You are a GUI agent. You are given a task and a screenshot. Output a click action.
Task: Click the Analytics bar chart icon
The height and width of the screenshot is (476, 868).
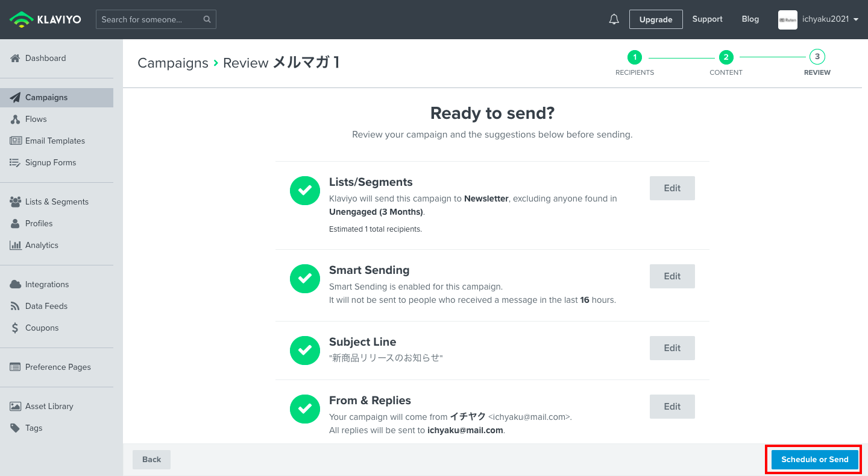coord(16,245)
